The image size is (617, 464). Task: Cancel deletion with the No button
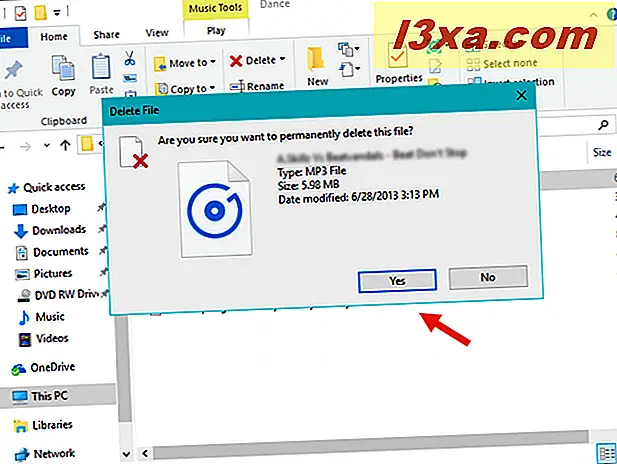click(488, 277)
